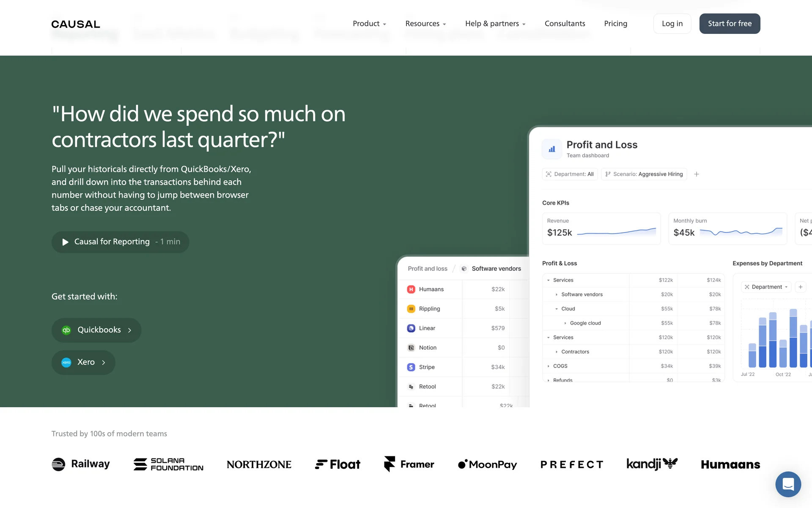Viewport: 812px width, 508px height.
Task: Click the Start for free button
Action: pyautogui.click(x=730, y=24)
